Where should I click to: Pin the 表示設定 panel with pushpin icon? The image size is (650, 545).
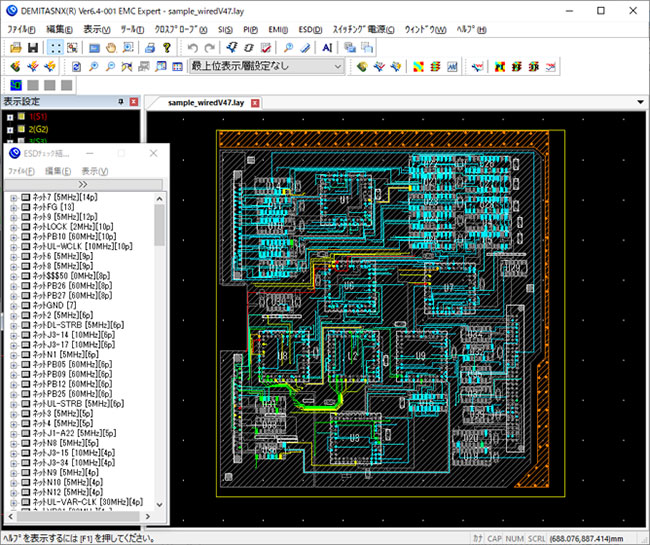click(x=121, y=102)
